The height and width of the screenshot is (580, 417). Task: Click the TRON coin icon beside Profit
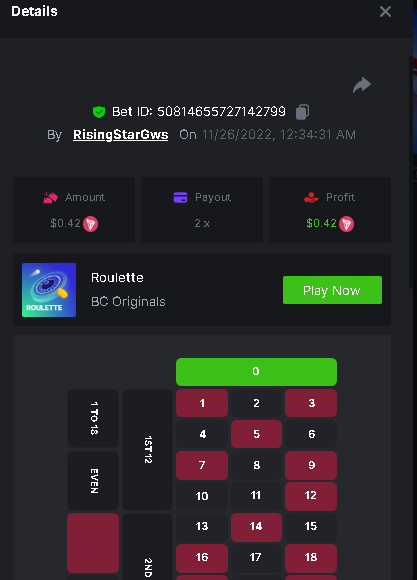point(346,224)
